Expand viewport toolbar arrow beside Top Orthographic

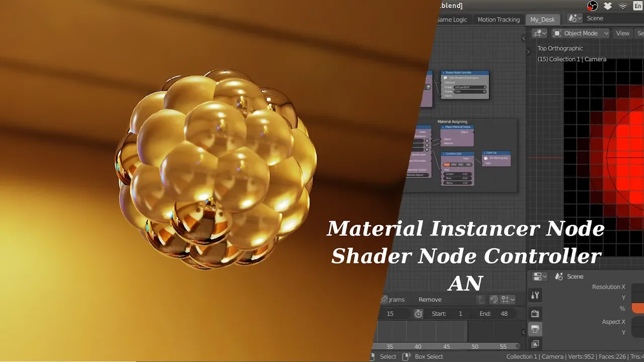pyautogui.click(x=528, y=51)
